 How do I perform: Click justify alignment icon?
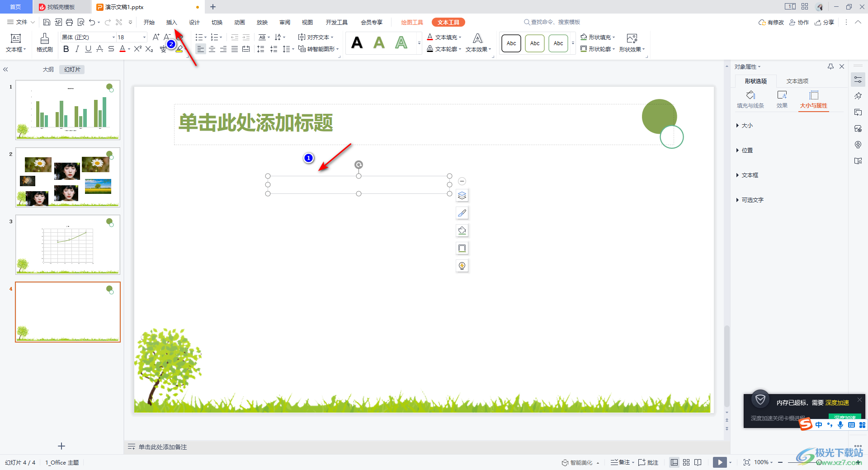(235, 49)
